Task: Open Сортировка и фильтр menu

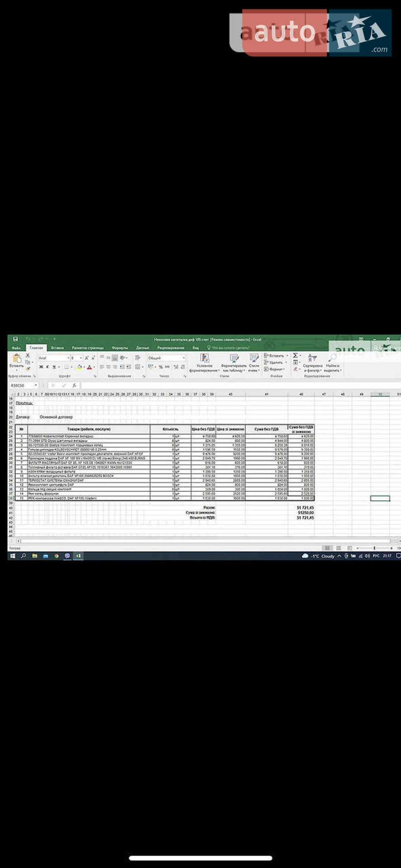Action: pos(312,363)
